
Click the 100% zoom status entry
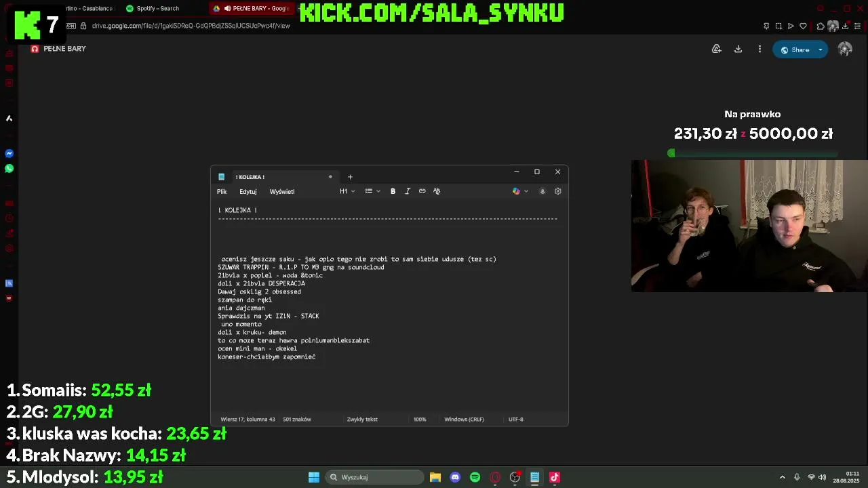click(420, 420)
